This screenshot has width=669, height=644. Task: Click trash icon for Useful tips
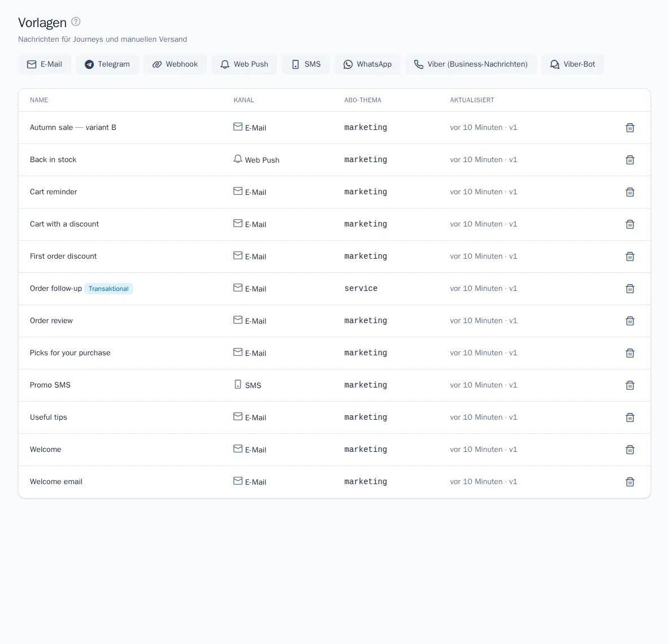pos(630,417)
